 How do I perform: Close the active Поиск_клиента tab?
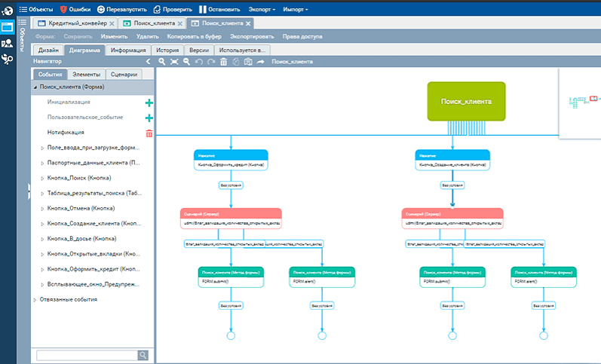(x=248, y=24)
